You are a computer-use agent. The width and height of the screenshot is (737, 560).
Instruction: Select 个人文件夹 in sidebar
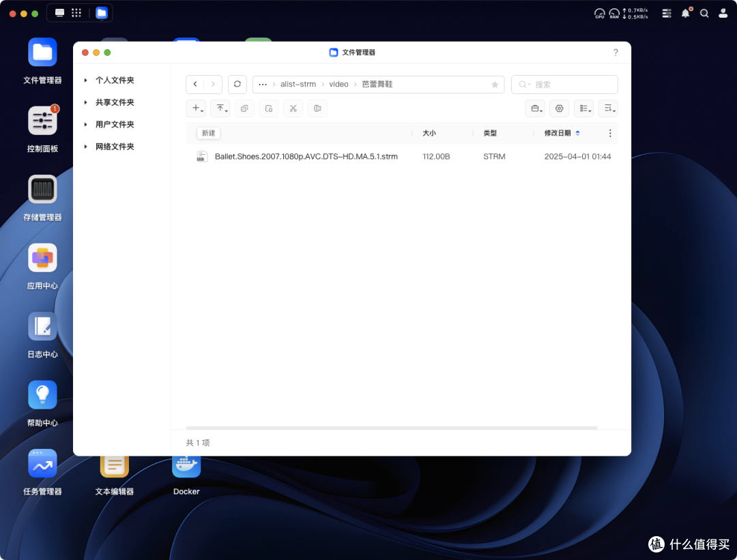coord(115,80)
